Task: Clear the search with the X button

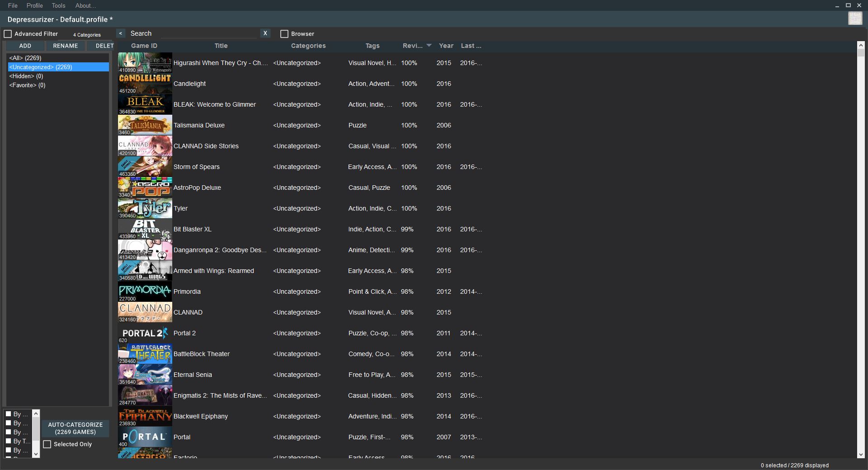Action: pos(265,33)
